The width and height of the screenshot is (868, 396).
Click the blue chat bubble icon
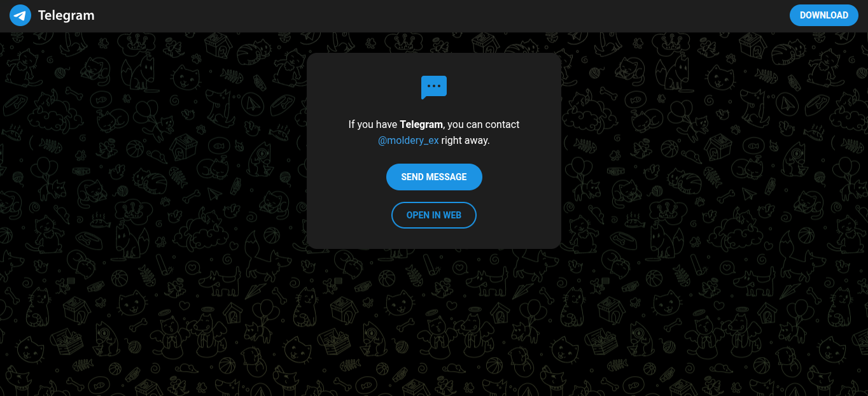(x=434, y=87)
